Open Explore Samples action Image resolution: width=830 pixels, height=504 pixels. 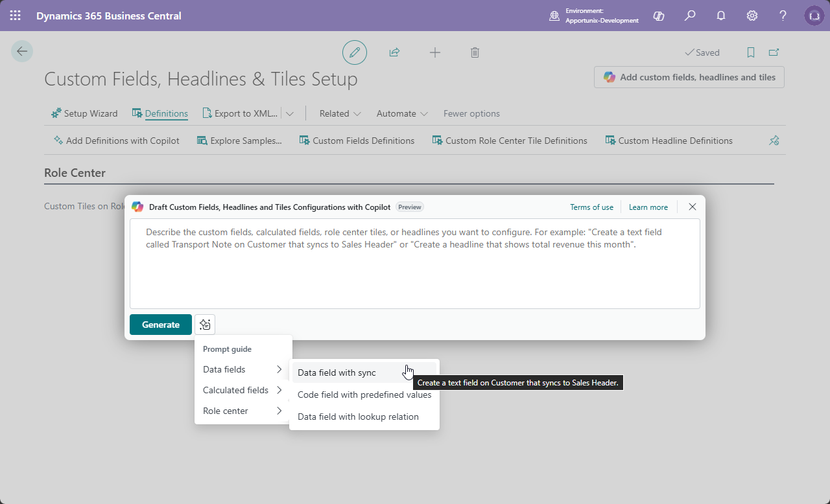239,141
